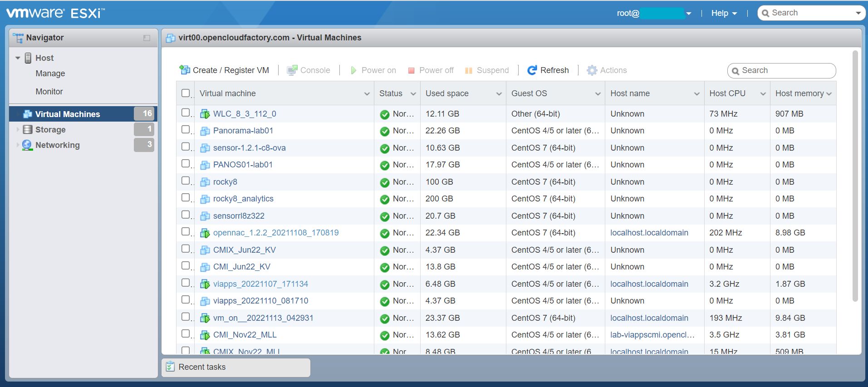Click the VM icon beside CMIX_Jun22_KV
The image size is (868, 387).
(x=205, y=250)
